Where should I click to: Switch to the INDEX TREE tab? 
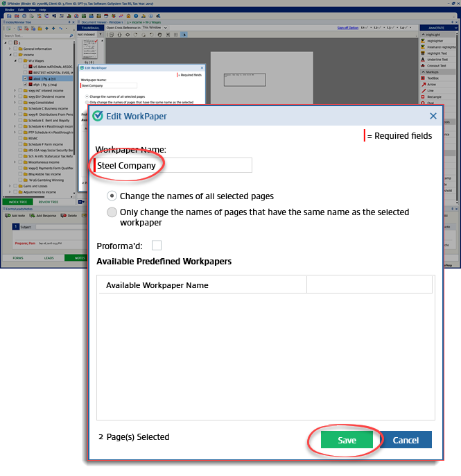point(18,202)
